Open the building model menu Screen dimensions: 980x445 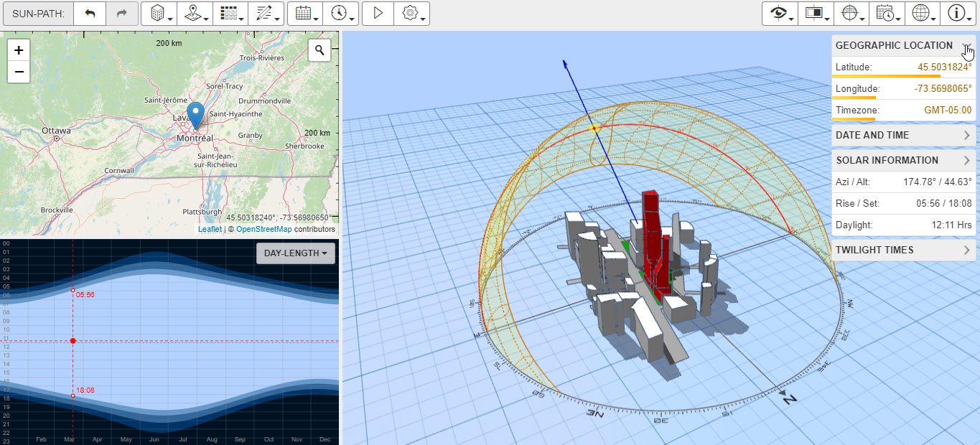pyautogui.click(x=159, y=14)
